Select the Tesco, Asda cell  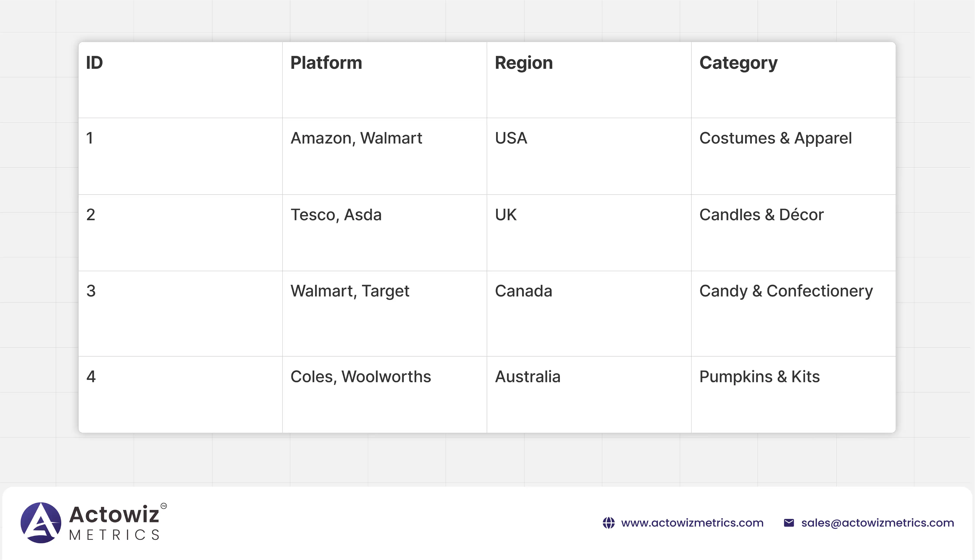click(336, 215)
